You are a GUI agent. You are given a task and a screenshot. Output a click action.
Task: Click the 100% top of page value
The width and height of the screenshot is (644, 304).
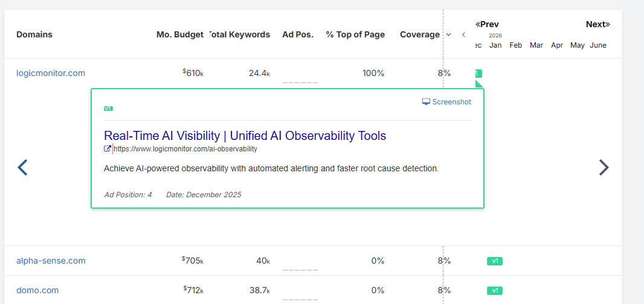tap(373, 73)
